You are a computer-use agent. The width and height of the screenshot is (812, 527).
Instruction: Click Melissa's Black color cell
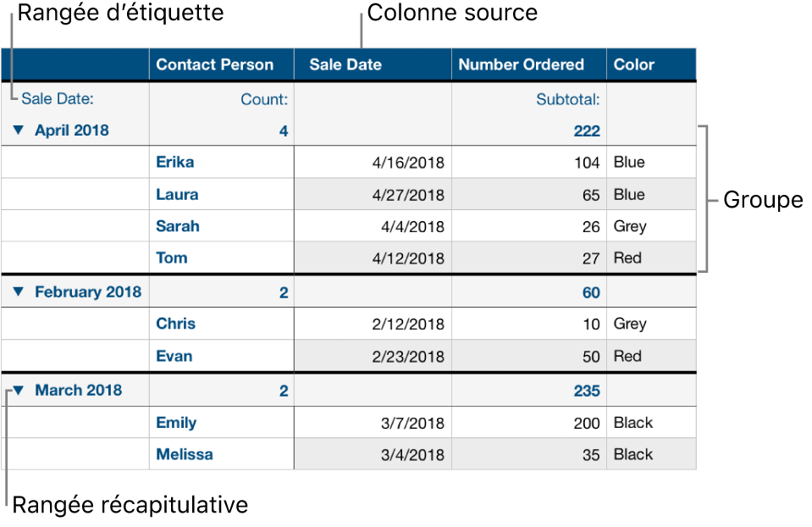[x=633, y=454]
